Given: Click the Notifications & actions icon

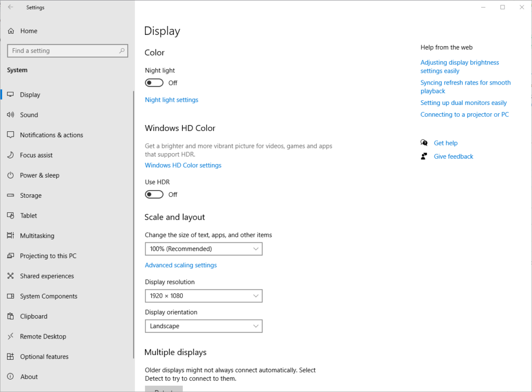Looking at the screenshot, I should point(10,135).
